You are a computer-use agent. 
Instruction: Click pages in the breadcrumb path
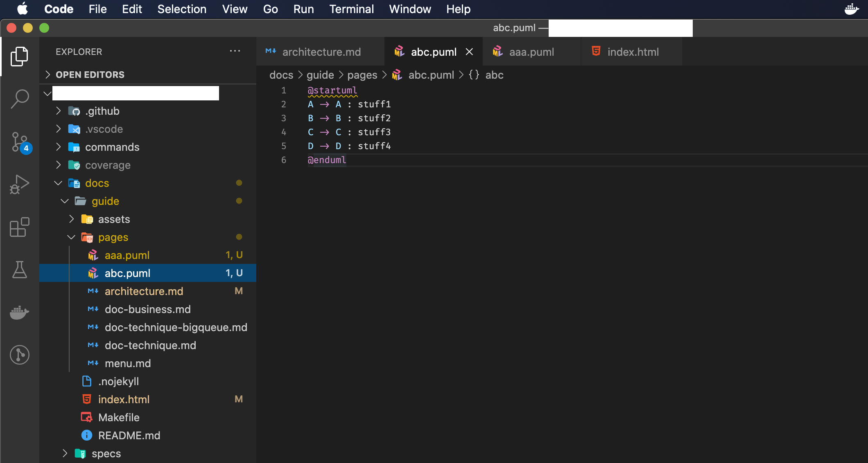[x=362, y=75]
